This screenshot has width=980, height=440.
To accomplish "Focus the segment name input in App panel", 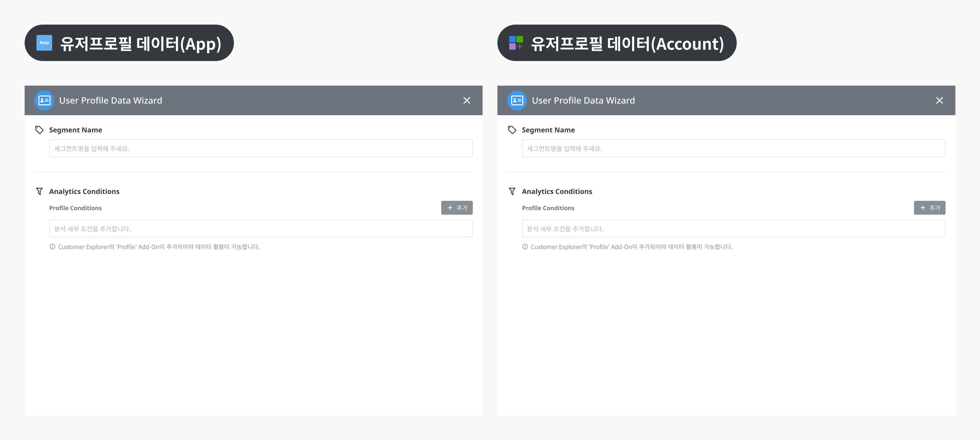I will pos(261,148).
